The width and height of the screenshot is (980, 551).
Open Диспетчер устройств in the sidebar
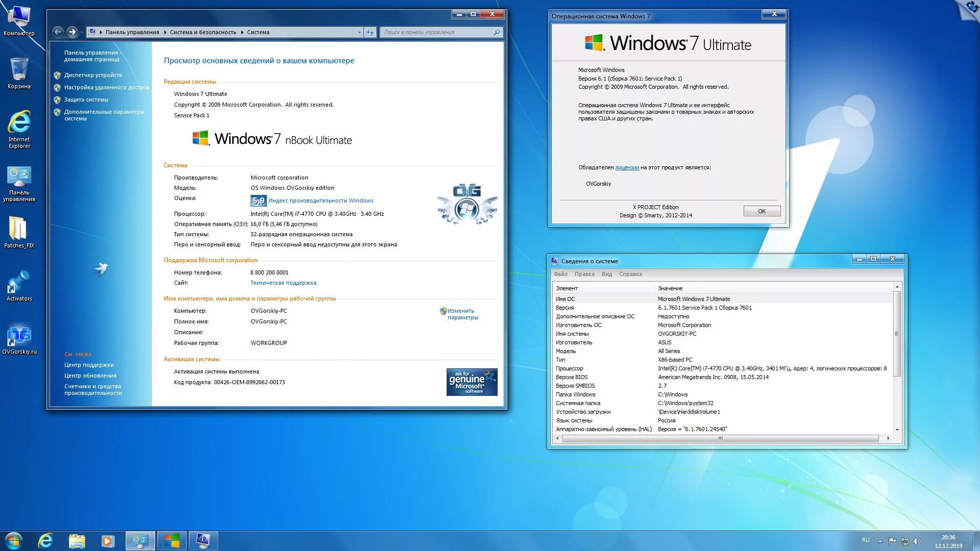click(93, 75)
